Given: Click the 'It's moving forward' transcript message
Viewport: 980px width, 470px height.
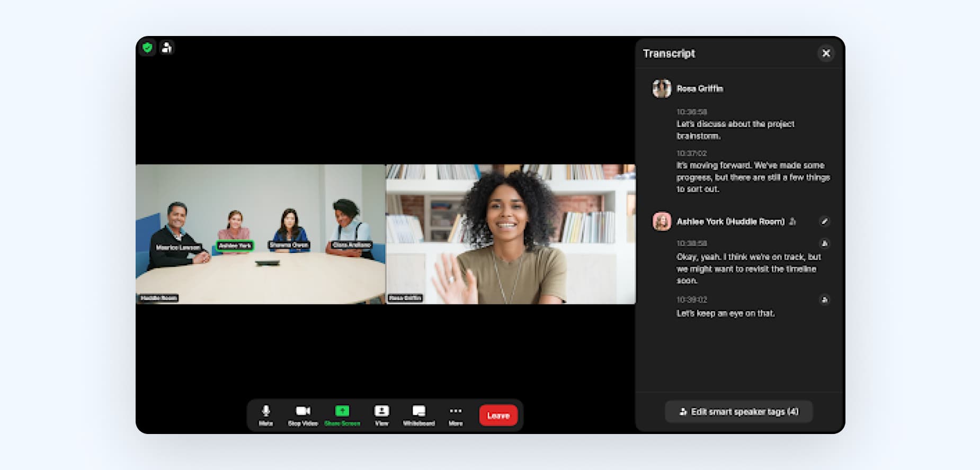Looking at the screenshot, I should [753, 177].
